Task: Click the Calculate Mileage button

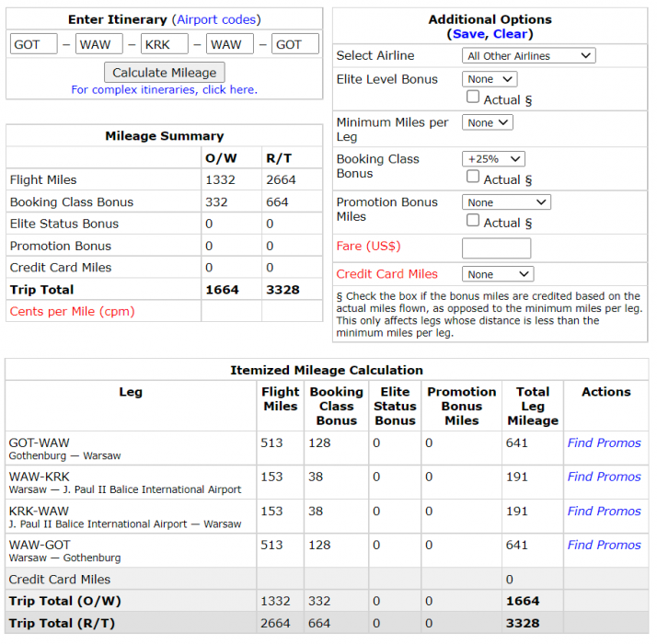Action: [164, 73]
